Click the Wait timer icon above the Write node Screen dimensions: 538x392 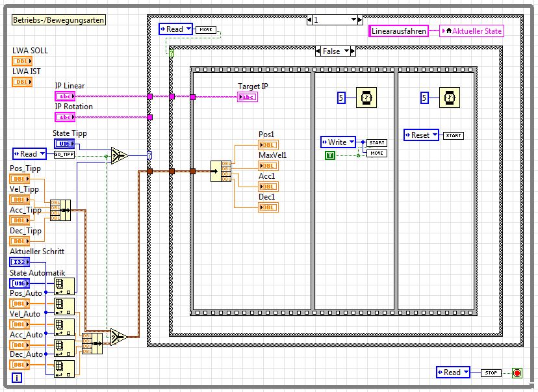pos(366,98)
